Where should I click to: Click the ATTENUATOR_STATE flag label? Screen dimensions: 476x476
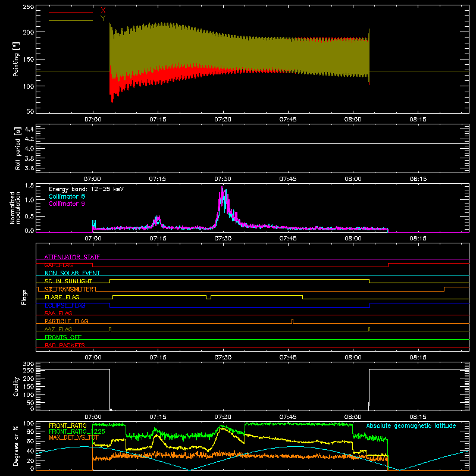coord(72,257)
